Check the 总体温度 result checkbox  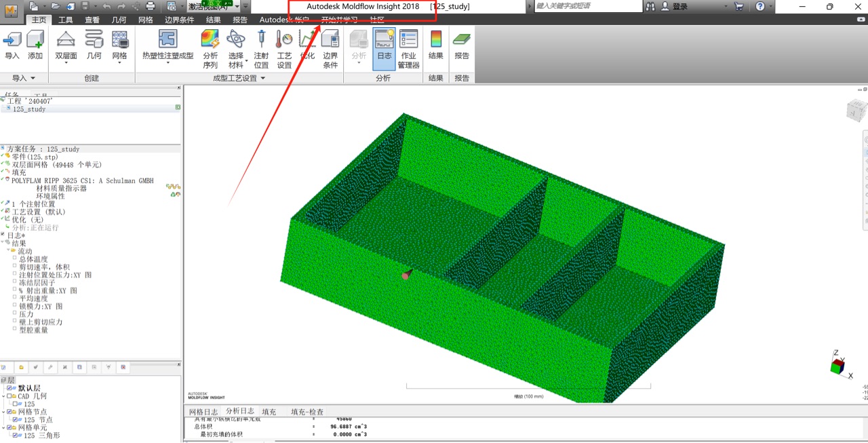tap(14, 259)
